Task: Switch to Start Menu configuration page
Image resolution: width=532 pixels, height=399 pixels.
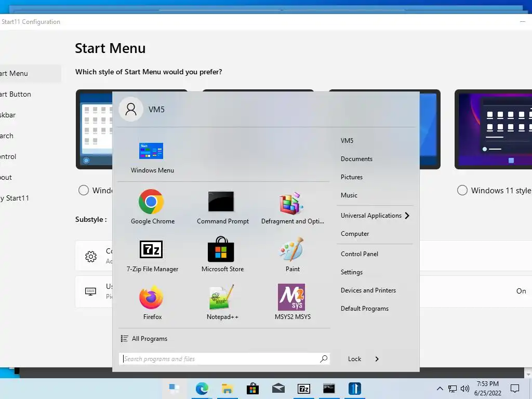Action: 30,73
